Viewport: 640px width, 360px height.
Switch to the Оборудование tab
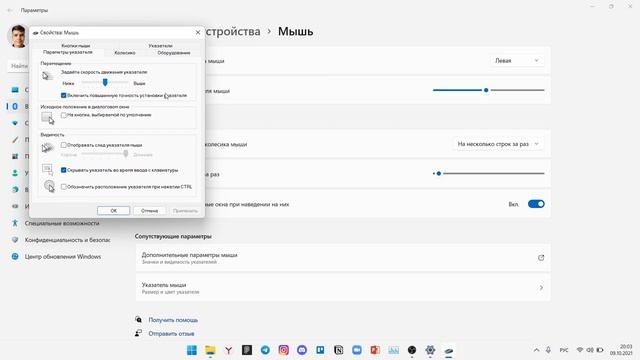click(x=174, y=53)
